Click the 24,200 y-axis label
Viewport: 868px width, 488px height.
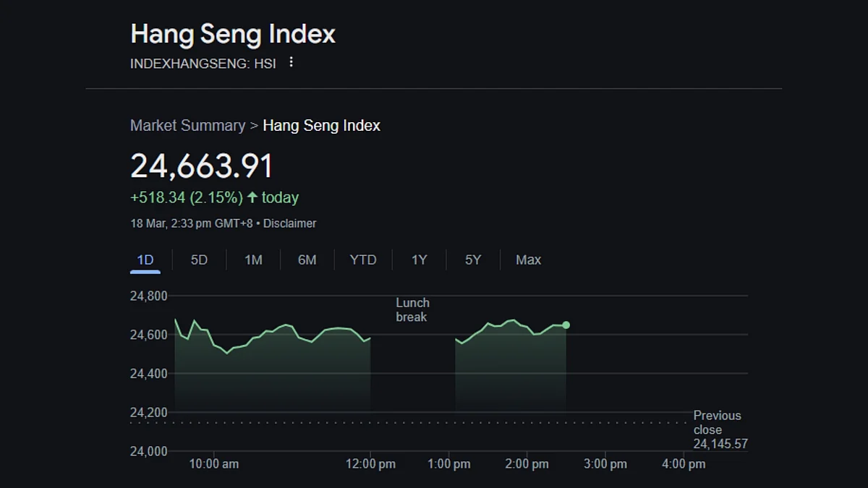pyautogui.click(x=148, y=413)
